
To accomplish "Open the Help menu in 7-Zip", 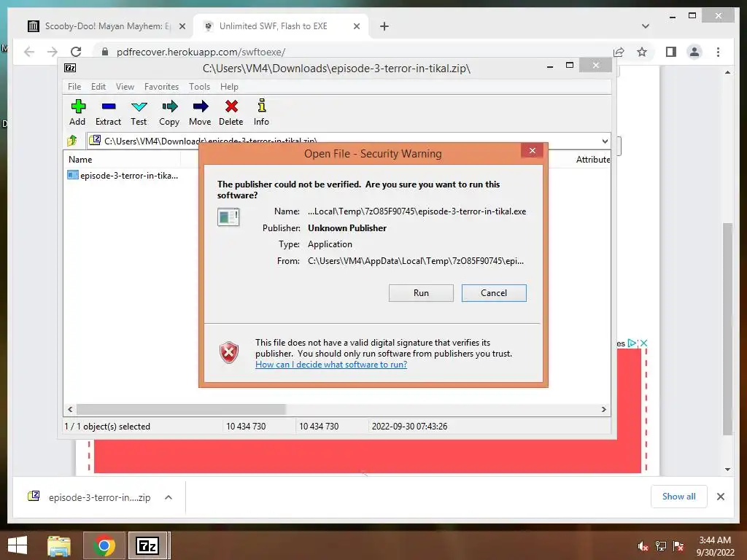I will point(229,87).
